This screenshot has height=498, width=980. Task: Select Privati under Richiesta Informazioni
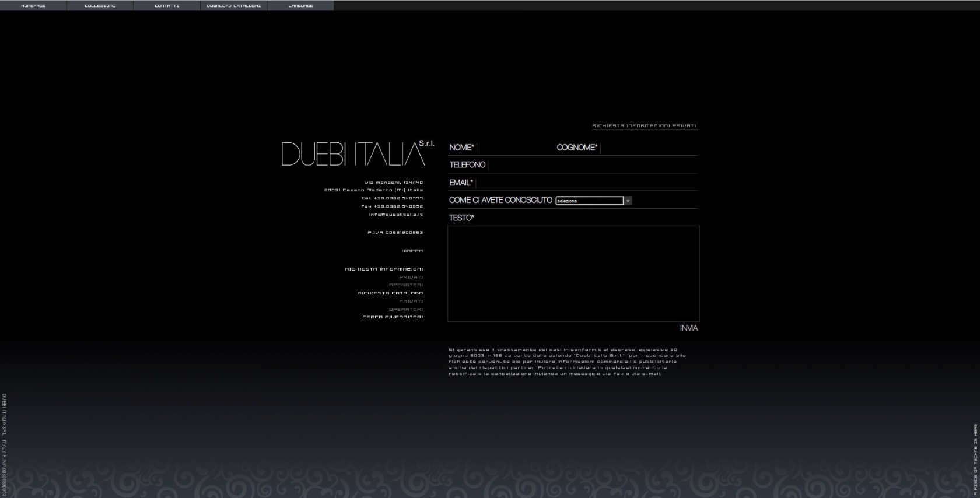point(411,277)
